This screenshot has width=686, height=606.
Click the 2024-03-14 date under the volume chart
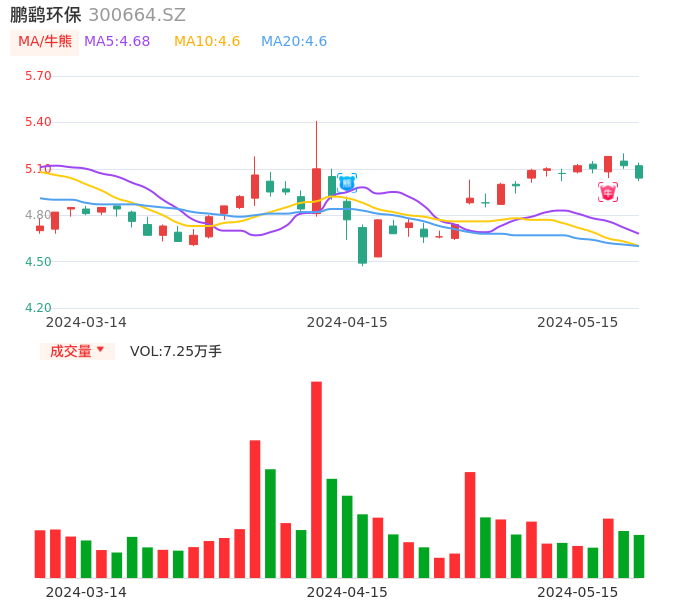coord(86,592)
